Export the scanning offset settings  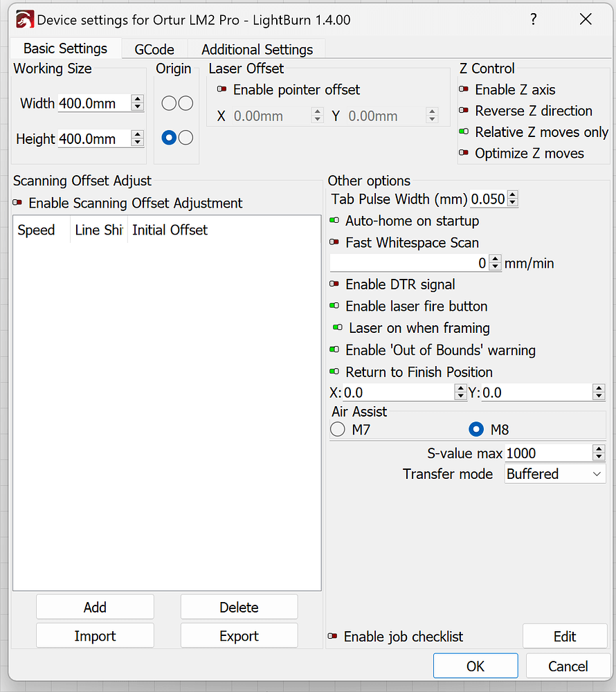(x=239, y=635)
